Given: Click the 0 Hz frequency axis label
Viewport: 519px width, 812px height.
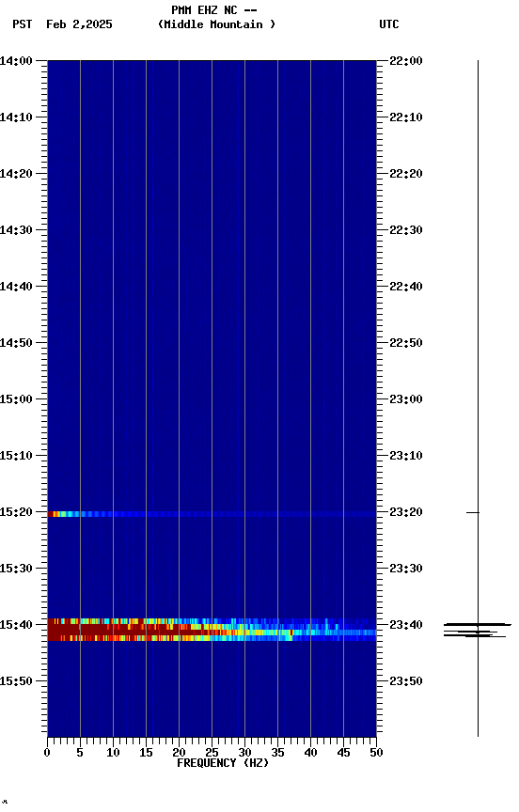Looking at the screenshot, I should (x=47, y=753).
